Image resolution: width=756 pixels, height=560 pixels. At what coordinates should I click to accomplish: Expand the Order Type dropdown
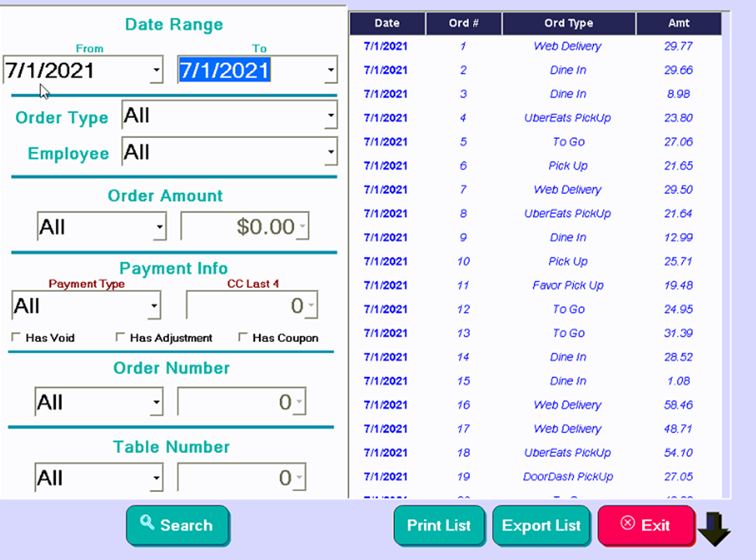click(332, 115)
